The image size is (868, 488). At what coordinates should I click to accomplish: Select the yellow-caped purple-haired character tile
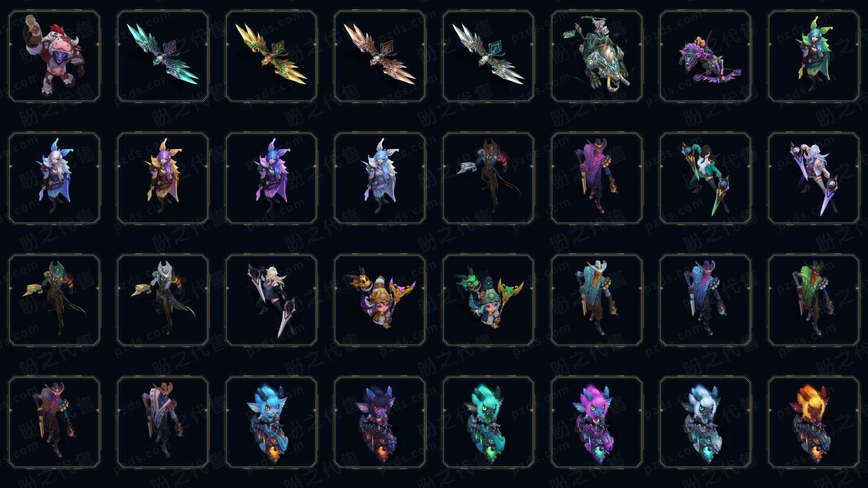click(x=163, y=178)
